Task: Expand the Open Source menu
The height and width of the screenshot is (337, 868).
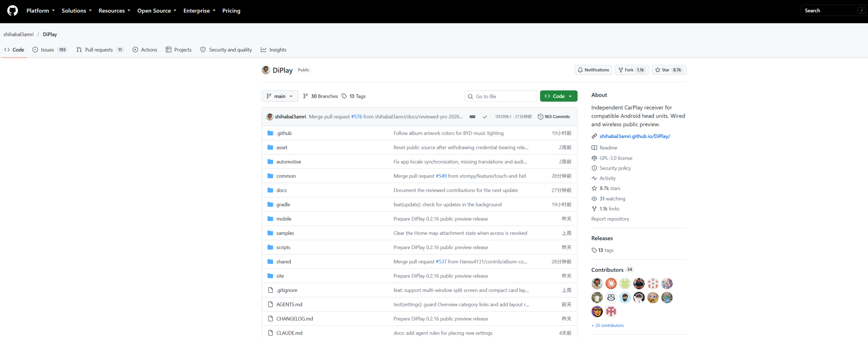Action: pyautogui.click(x=157, y=11)
